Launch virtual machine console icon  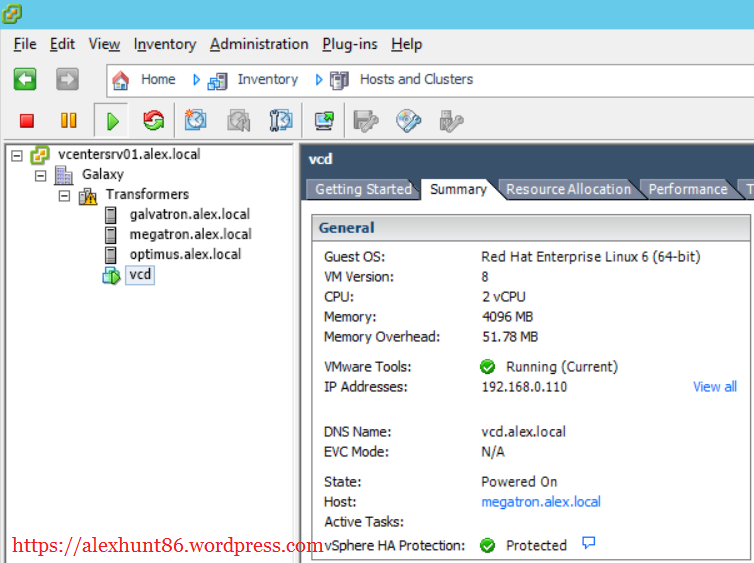[x=324, y=120]
